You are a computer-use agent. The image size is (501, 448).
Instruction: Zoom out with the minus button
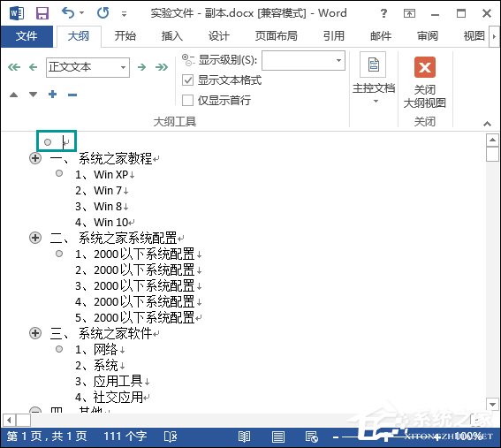tap(336, 437)
